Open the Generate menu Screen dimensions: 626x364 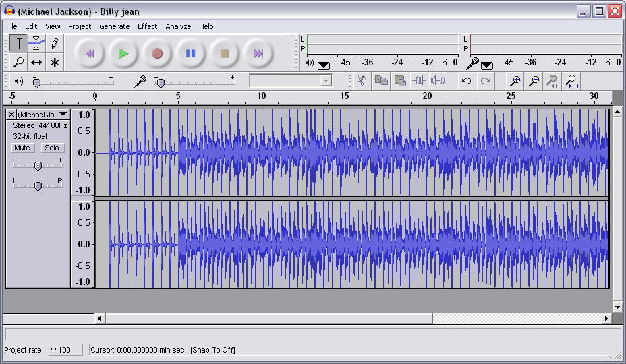coord(115,26)
